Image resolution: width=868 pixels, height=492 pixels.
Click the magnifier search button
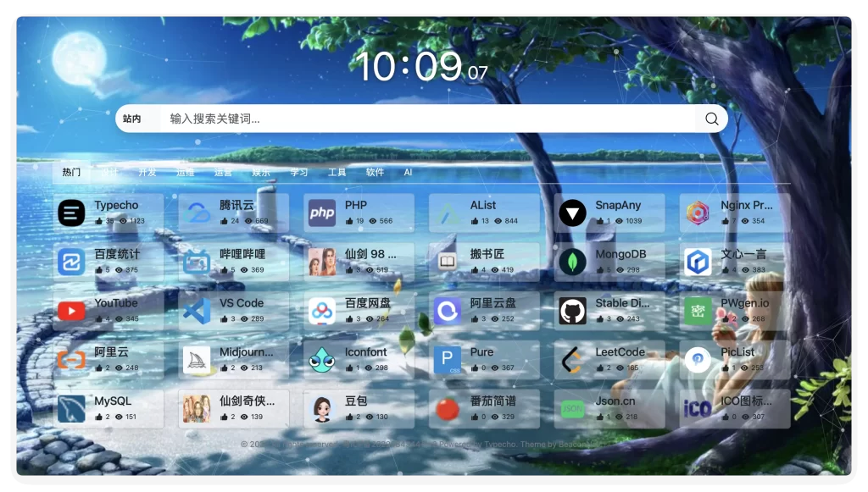(x=711, y=119)
